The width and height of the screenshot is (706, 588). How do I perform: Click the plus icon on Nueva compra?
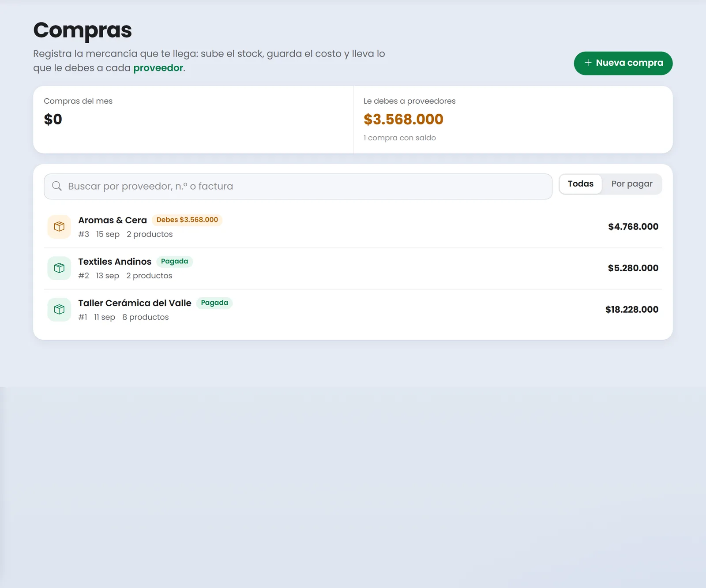coord(588,63)
